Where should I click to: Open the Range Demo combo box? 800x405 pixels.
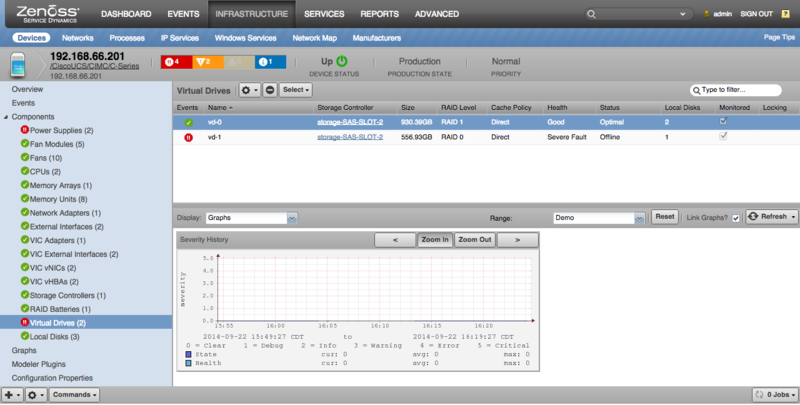click(599, 218)
